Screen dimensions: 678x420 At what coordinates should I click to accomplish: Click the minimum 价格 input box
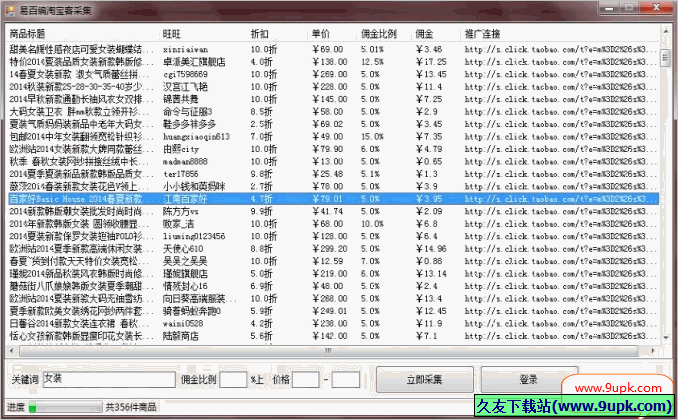(306, 379)
